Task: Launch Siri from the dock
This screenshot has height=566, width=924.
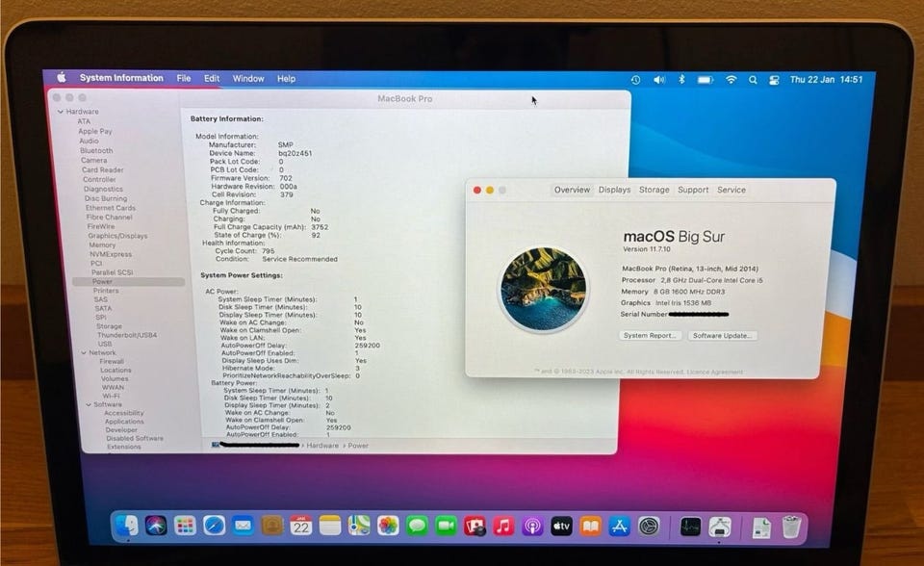Action: click(156, 526)
